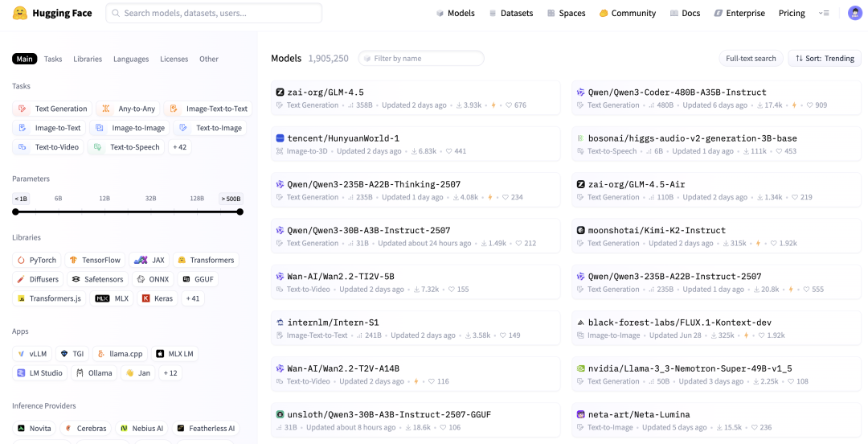This screenshot has height=444, width=868.
Task: Filter by the TensorFlow library
Action: pos(95,260)
